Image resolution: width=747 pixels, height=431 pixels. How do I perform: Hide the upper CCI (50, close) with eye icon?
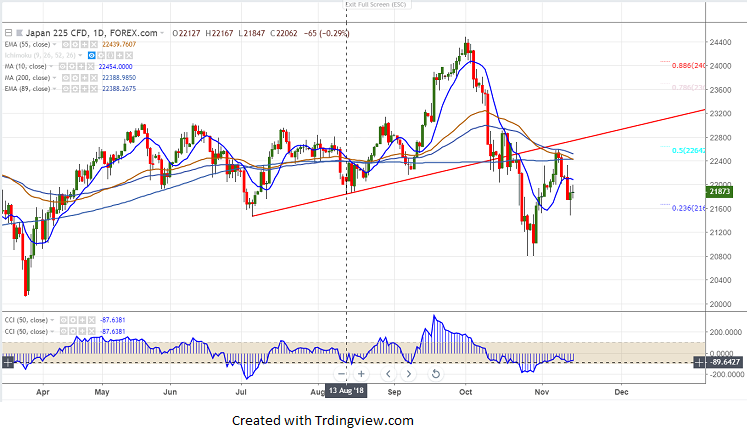(x=63, y=320)
